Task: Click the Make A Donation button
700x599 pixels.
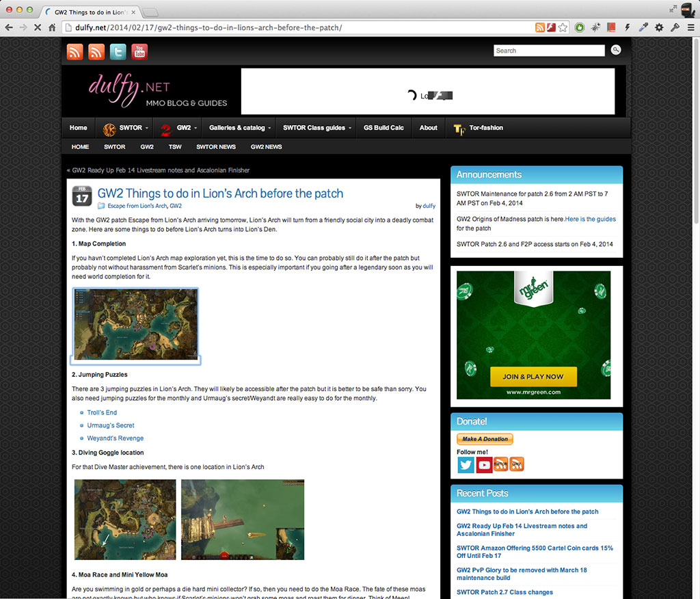Action: (x=485, y=439)
